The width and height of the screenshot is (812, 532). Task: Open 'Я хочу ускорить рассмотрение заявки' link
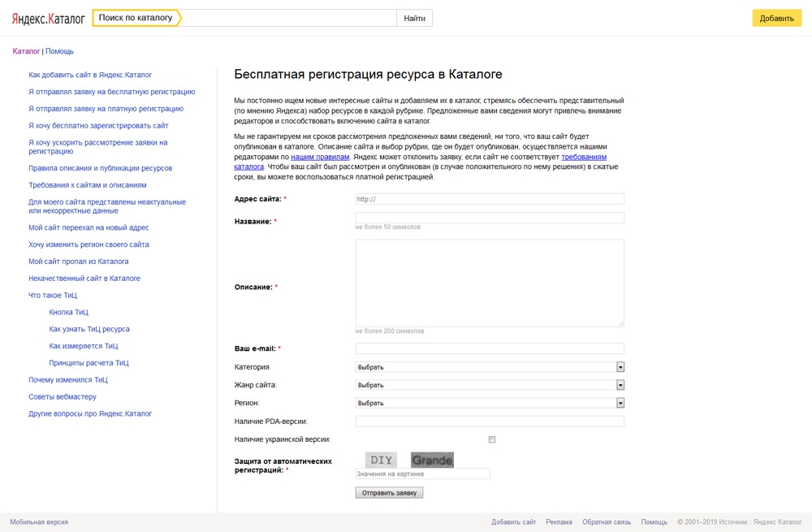point(98,146)
